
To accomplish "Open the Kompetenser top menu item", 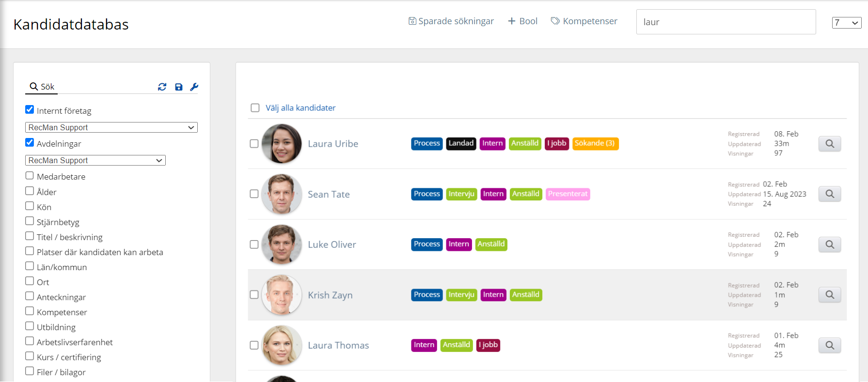I will [x=584, y=21].
